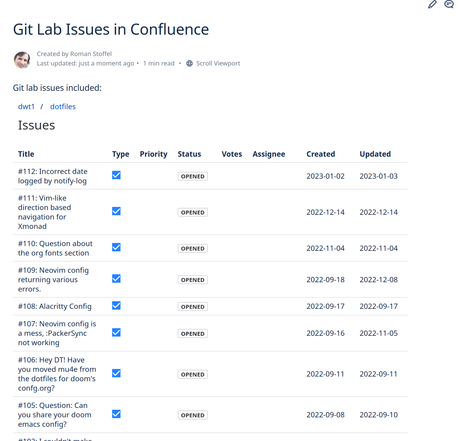Click the OPENED status badge for #112
Viewport: 459px width, 441px height.
193,176
